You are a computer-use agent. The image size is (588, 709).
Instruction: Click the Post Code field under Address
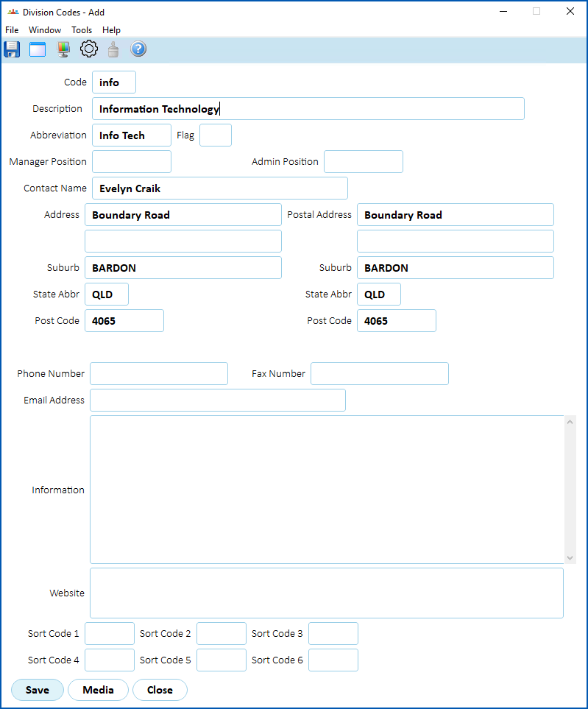(x=124, y=320)
